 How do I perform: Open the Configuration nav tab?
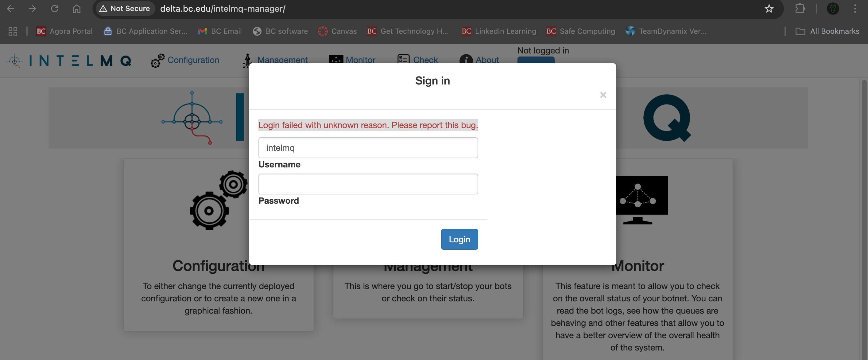[x=193, y=60]
